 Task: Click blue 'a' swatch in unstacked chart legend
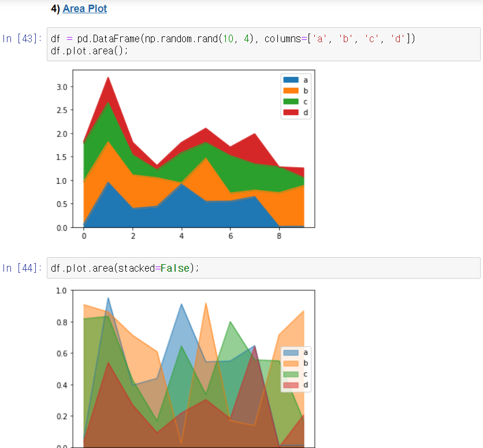pyautogui.click(x=291, y=353)
